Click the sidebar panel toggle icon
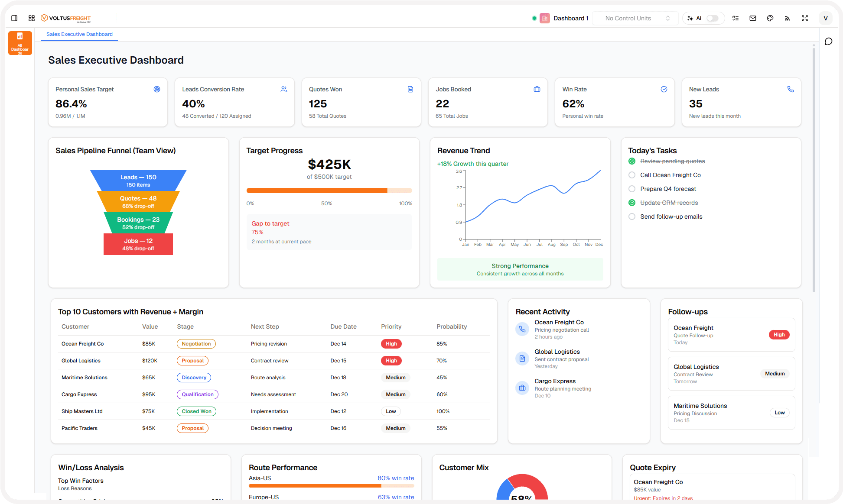The image size is (843, 504). coord(14,18)
